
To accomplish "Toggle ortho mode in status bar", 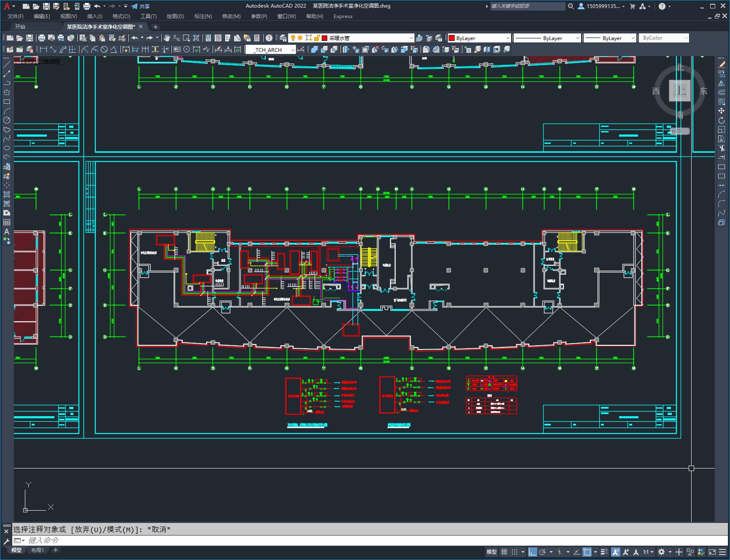I will [x=533, y=552].
